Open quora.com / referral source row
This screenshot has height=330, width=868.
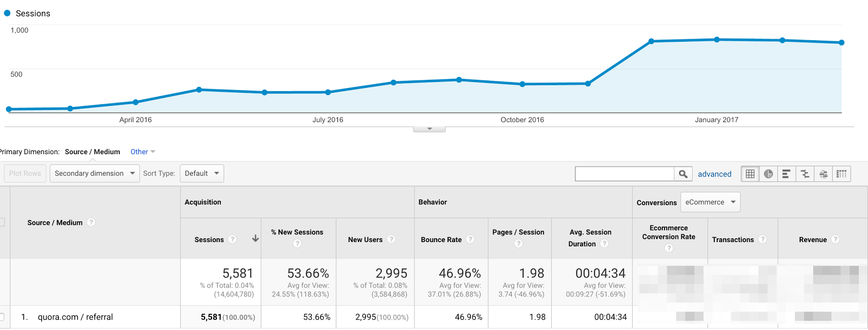click(75, 317)
